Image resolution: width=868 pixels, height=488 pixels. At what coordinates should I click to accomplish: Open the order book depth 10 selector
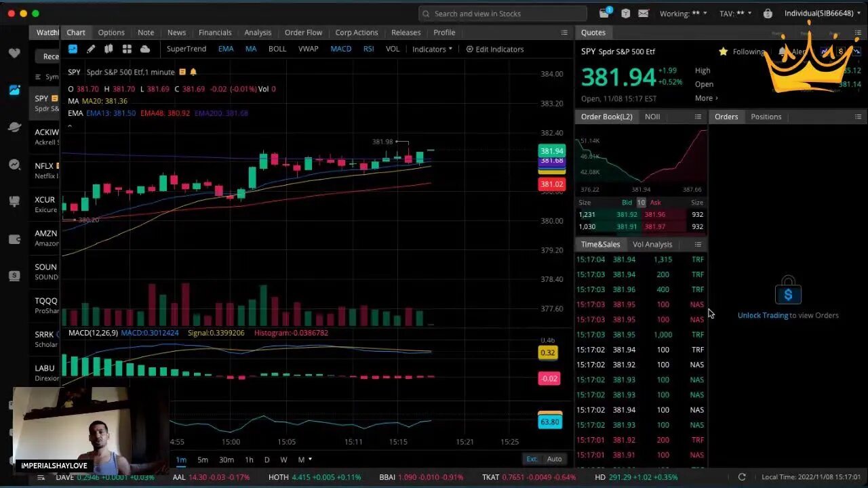pyautogui.click(x=641, y=203)
